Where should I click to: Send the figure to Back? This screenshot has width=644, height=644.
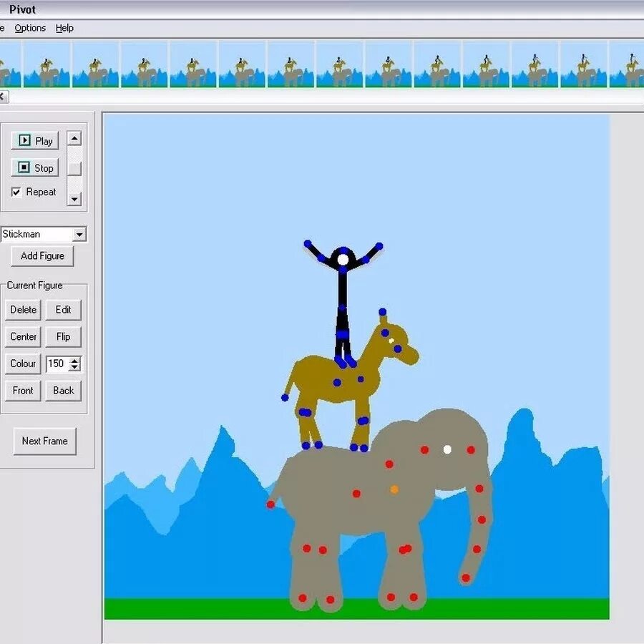click(x=63, y=391)
